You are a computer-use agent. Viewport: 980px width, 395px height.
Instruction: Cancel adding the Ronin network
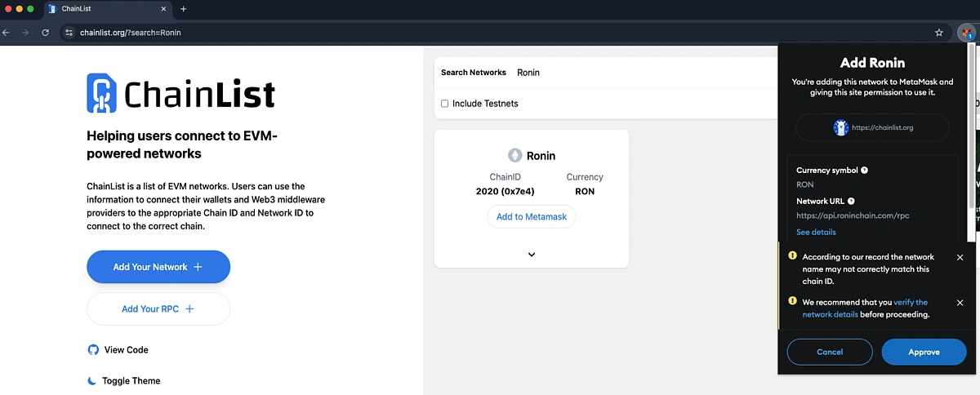click(x=830, y=352)
